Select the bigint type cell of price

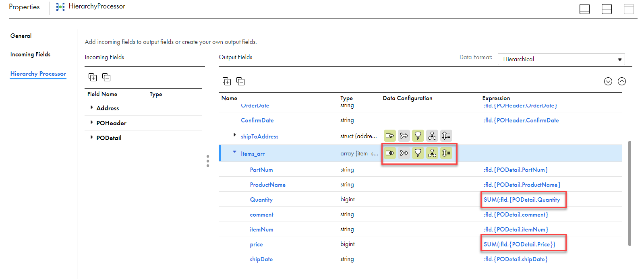coord(348,244)
